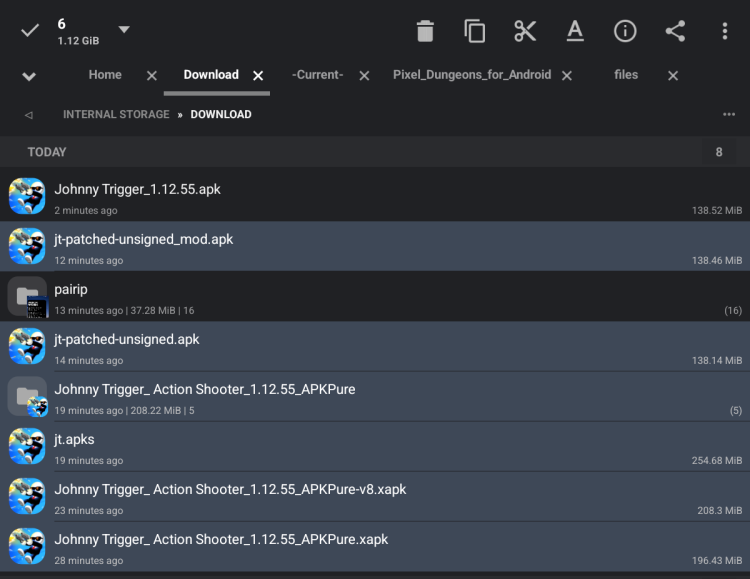Toggle the APKPure.xapk app icon

point(27,546)
